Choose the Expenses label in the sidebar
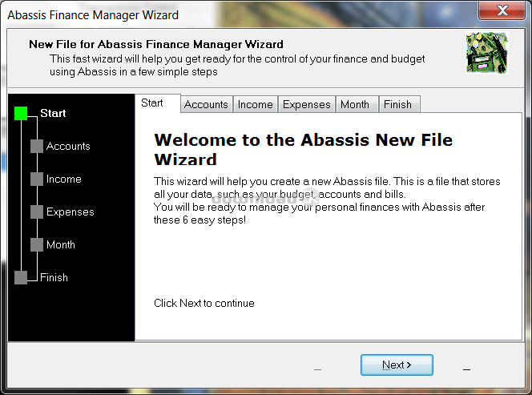532x395 pixels. (x=71, y=212)
